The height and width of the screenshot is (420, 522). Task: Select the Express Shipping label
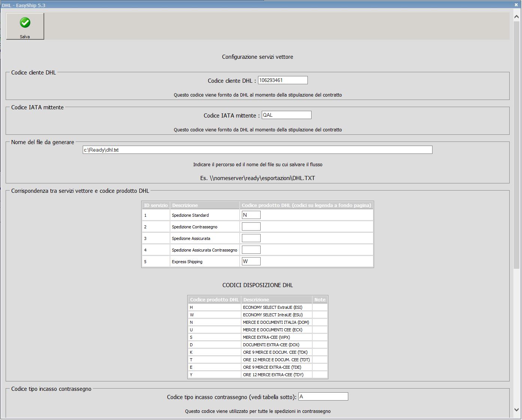[187, 262]
